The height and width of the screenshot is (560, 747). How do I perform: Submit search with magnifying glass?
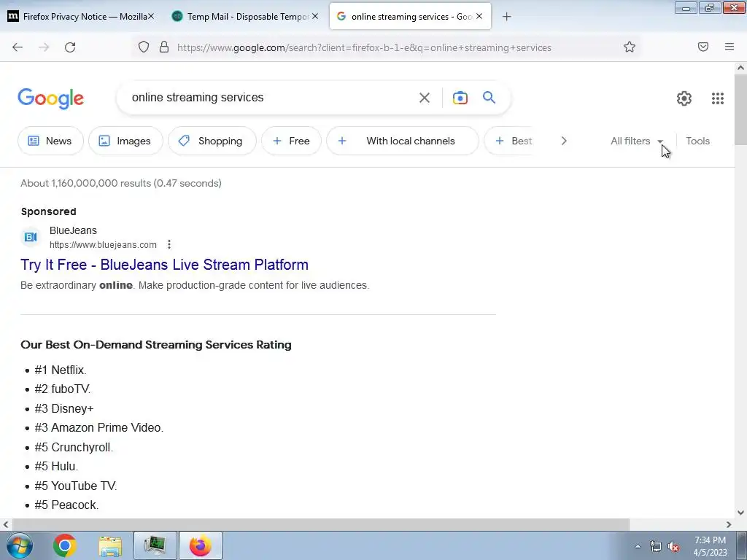tap(489, 98)
